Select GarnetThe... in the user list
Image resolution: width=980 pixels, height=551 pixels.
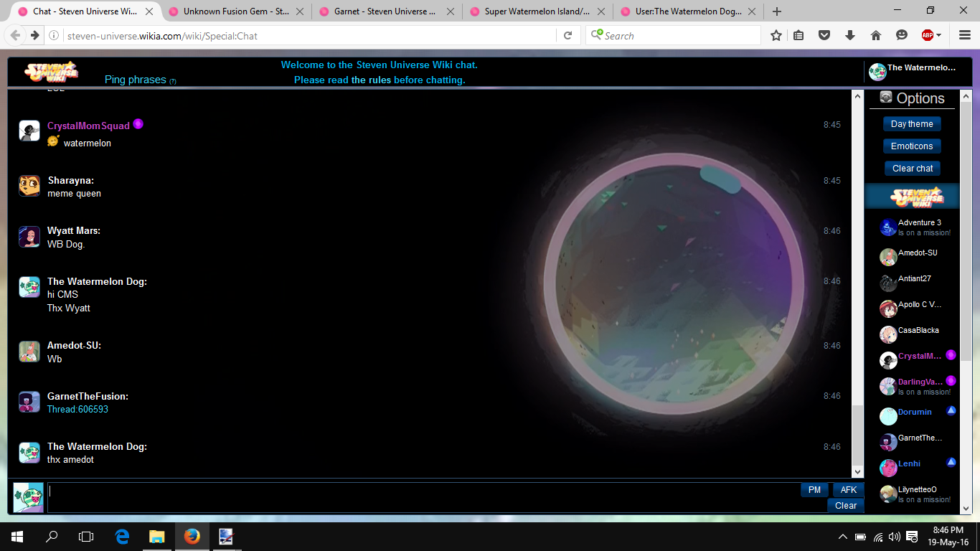[x=920, y=438]
